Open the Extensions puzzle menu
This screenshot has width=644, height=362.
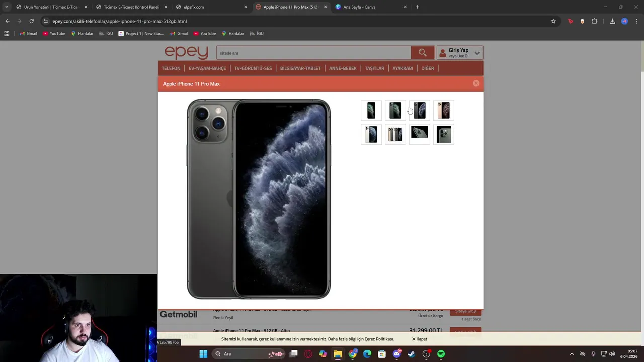click(595, 21)
